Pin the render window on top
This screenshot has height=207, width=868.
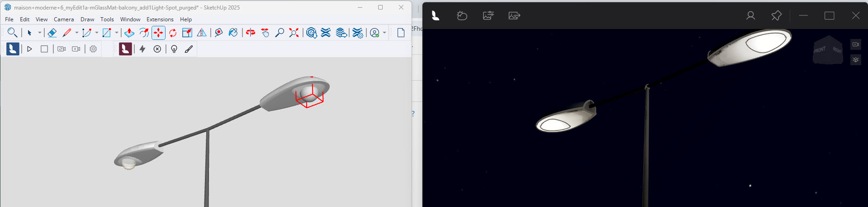click(x=776, y=16)
